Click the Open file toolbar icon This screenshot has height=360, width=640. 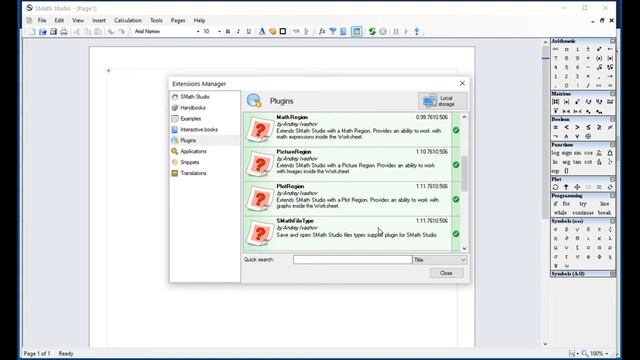coord(42,31)
